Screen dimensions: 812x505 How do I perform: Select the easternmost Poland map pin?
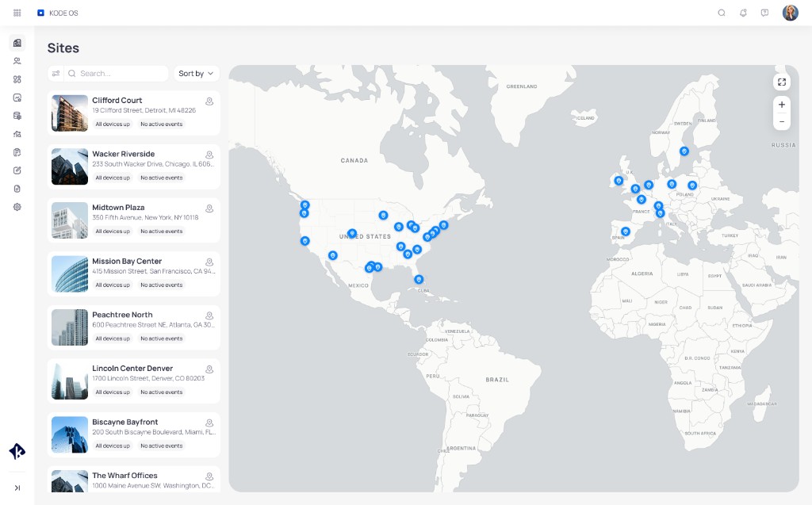tap(691, 186)
